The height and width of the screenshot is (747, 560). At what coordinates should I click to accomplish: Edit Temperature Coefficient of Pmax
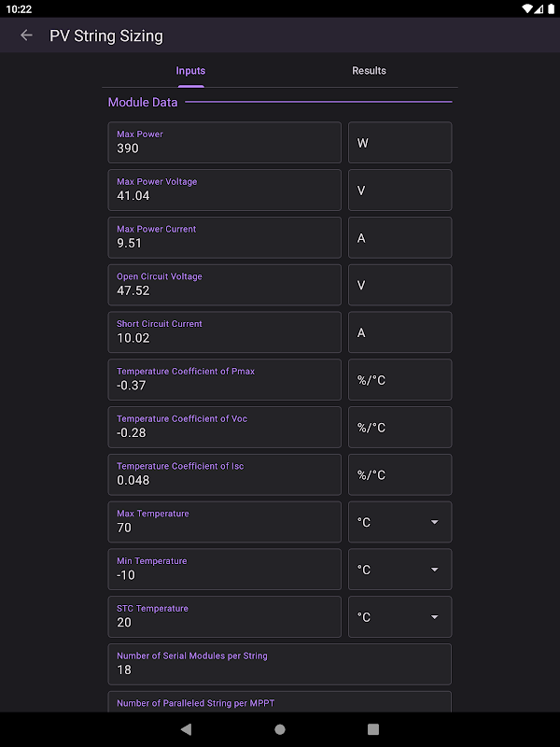coord(224,380)
